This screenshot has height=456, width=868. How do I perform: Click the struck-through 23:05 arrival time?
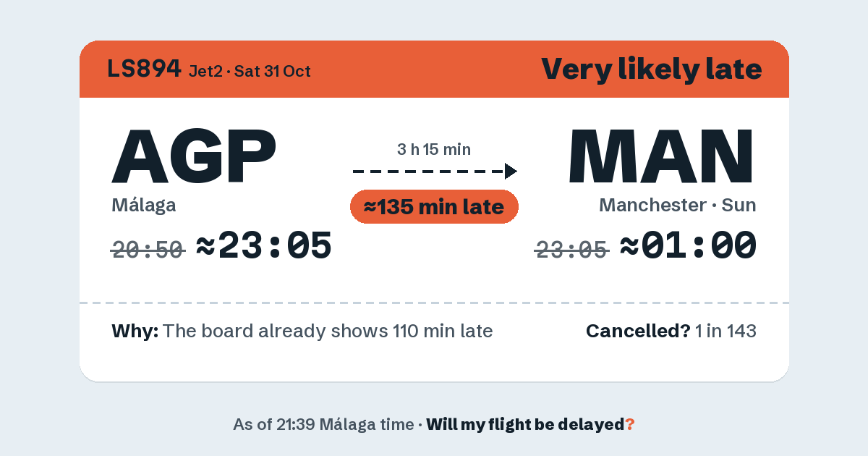pyautogui.click(x=571, y=250)
